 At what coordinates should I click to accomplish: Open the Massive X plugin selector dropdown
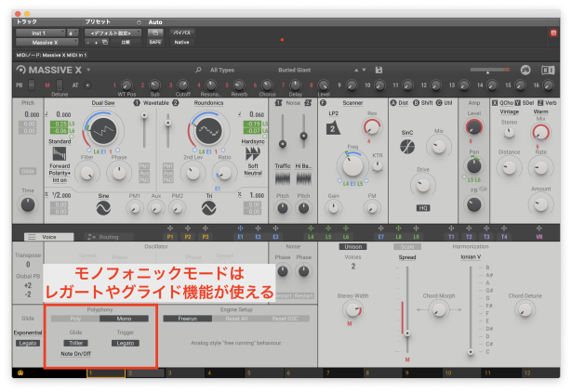click(46, 43)
